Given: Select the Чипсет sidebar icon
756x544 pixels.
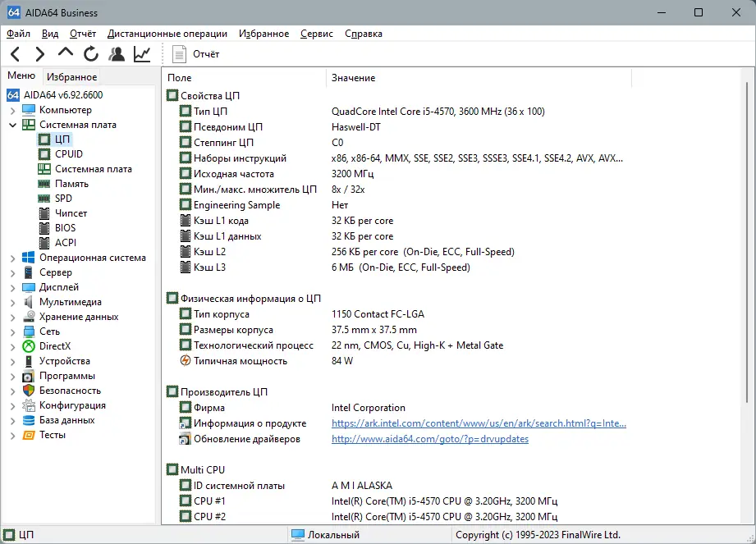Looking at the screenshot, I should pyautogui.click(x=46, y=213).
